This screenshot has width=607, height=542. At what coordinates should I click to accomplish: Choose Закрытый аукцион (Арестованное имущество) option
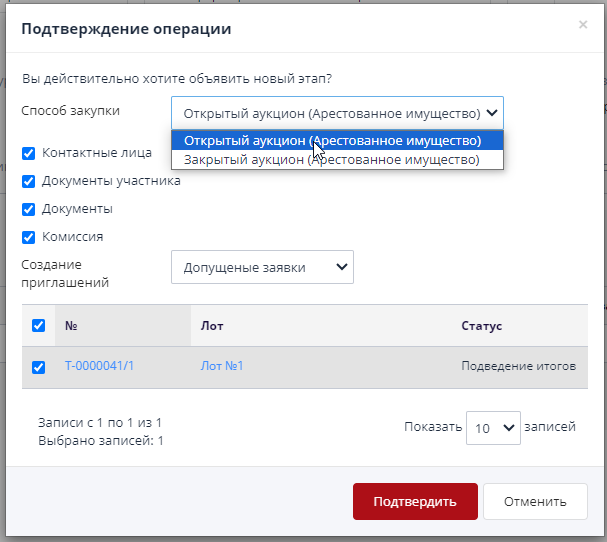(x=337, y=160)
